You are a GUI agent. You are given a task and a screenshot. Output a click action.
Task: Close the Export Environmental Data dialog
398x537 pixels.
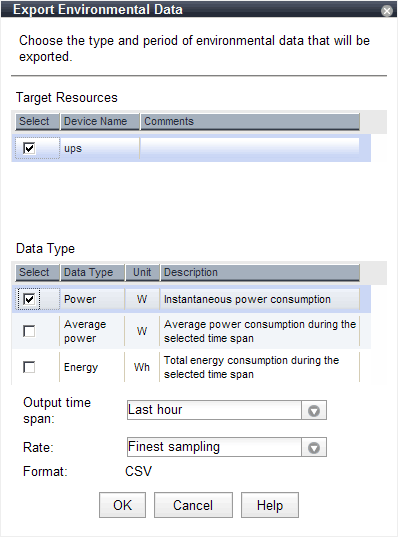(x=387, y=11)
